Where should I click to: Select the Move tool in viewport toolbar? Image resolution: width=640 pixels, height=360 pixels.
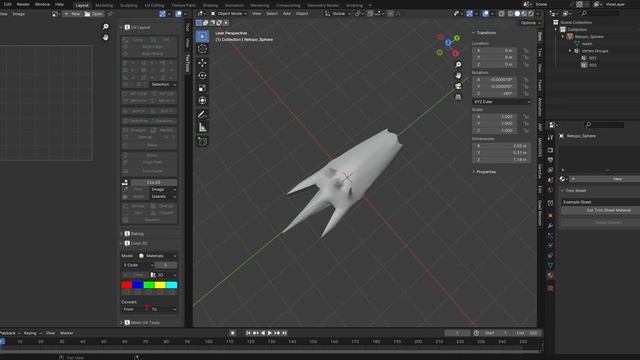(x=202, y=63)
